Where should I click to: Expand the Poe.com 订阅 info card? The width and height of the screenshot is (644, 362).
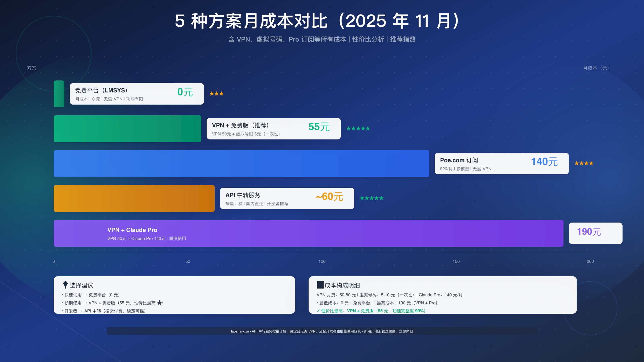[x=501, y=164]
